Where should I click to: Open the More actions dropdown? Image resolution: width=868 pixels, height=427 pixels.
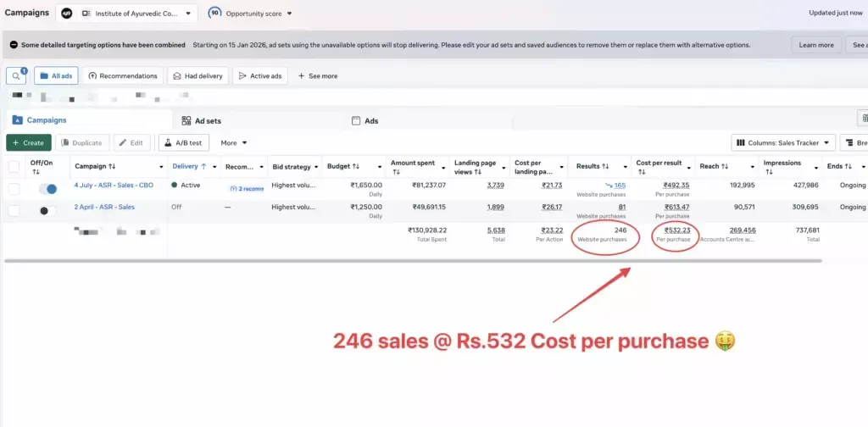[234, 142]
